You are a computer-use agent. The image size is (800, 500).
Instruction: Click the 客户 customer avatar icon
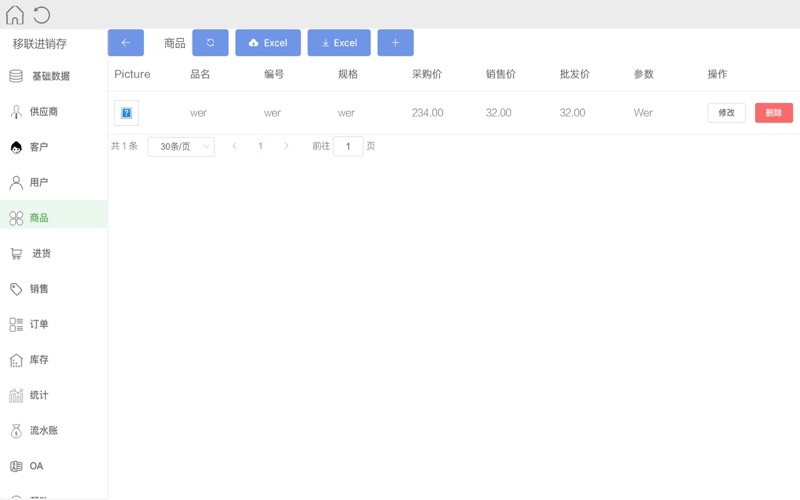pyautogui.click(x=16, y=147)
